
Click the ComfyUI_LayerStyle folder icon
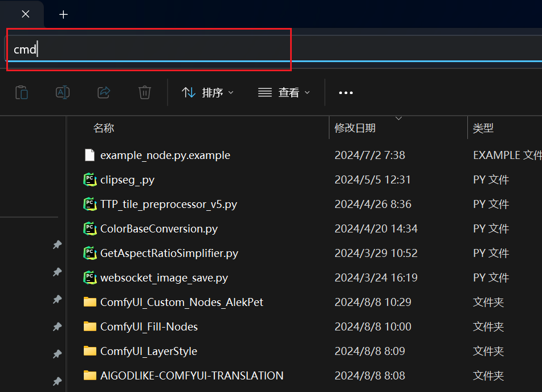[x=89, y=351]
